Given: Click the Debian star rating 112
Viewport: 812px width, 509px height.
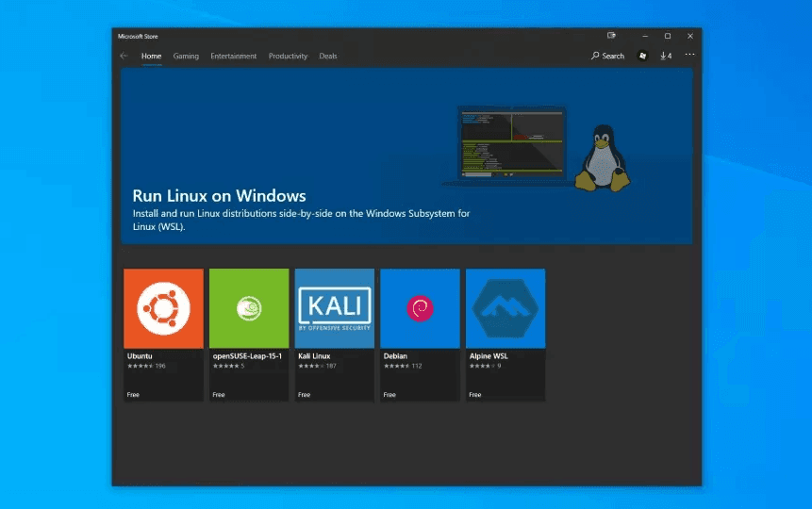Looking at the screenshot, I should pyautogui.click(x=403, y=366).
